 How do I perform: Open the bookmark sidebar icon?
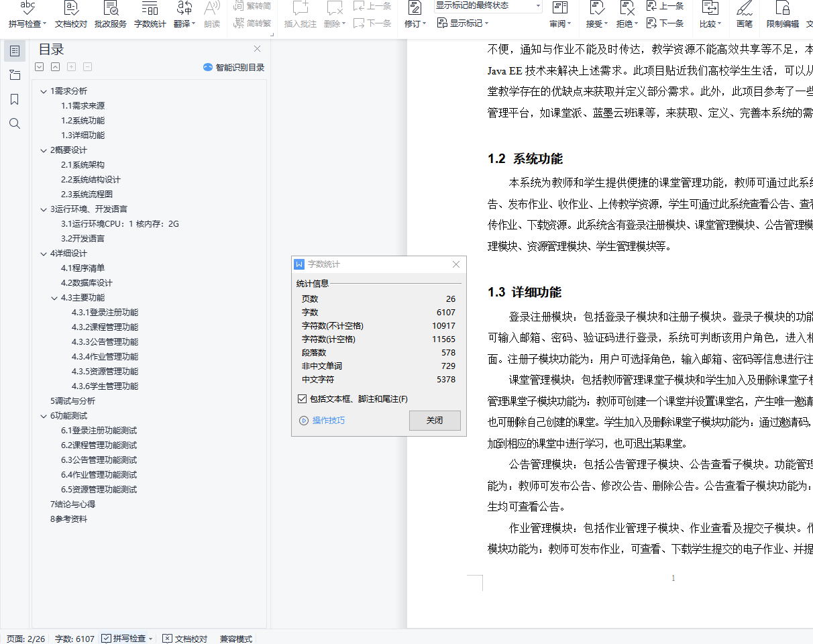(x=15, y=99)
